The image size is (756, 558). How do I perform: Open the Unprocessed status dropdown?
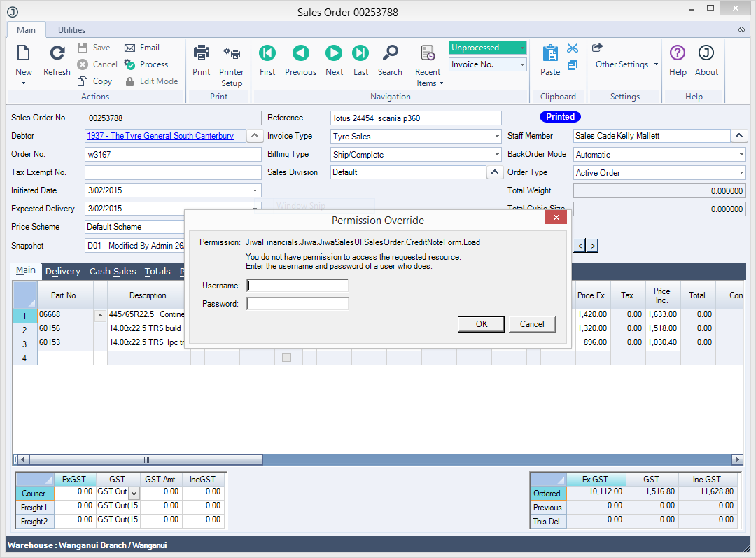pyautogui.click(x=522, y=48)
